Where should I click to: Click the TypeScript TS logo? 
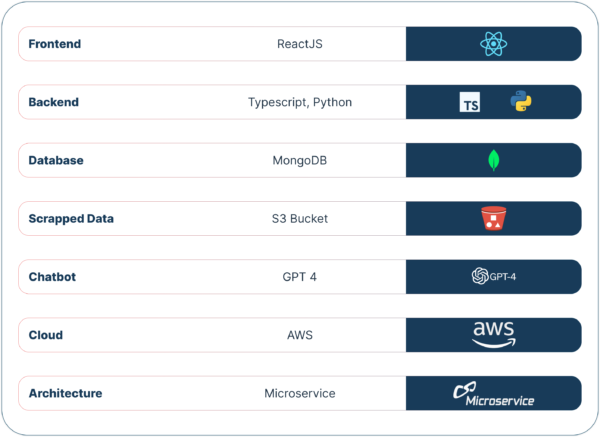pyautogui.click(x=469, y=102)
